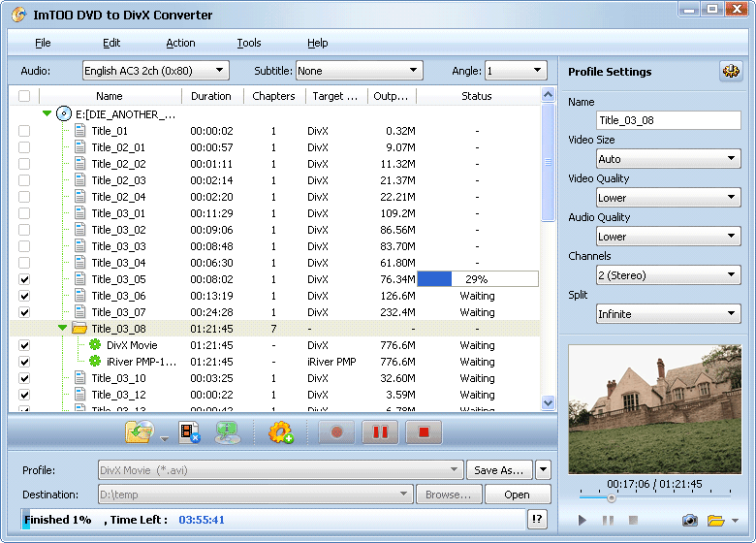
Task: Take a snapshot with the camera icon
Action: (x=689, y=521)
